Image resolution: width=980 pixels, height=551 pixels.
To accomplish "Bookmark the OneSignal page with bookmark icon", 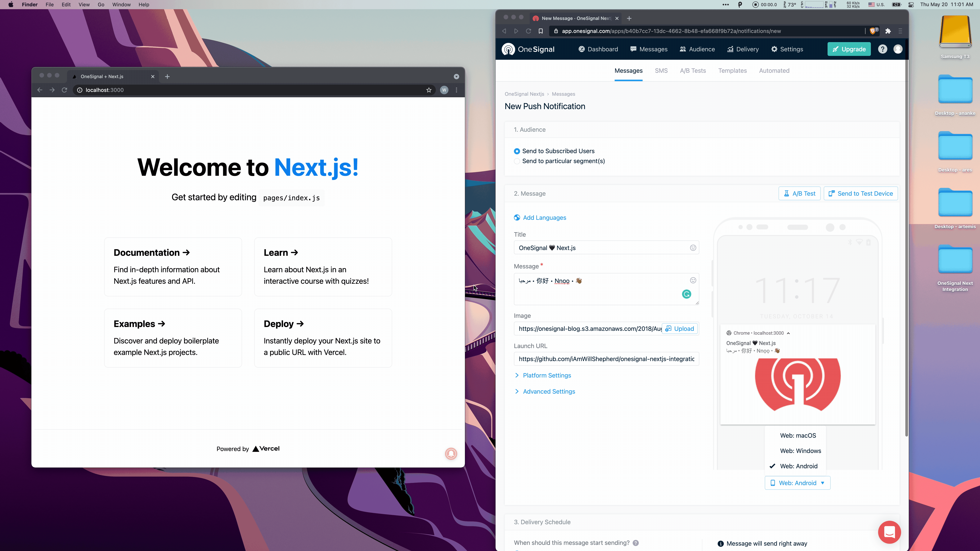I will pos(541,31).
